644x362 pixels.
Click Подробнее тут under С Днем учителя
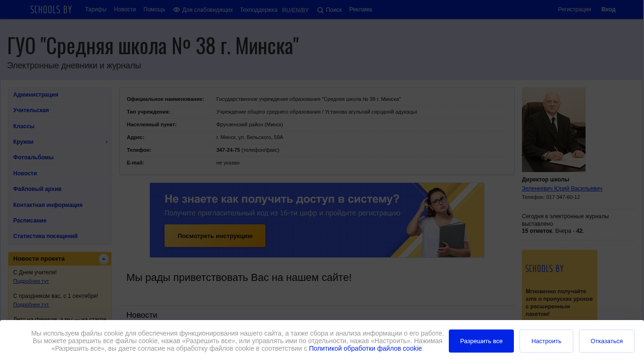(31, 281)
